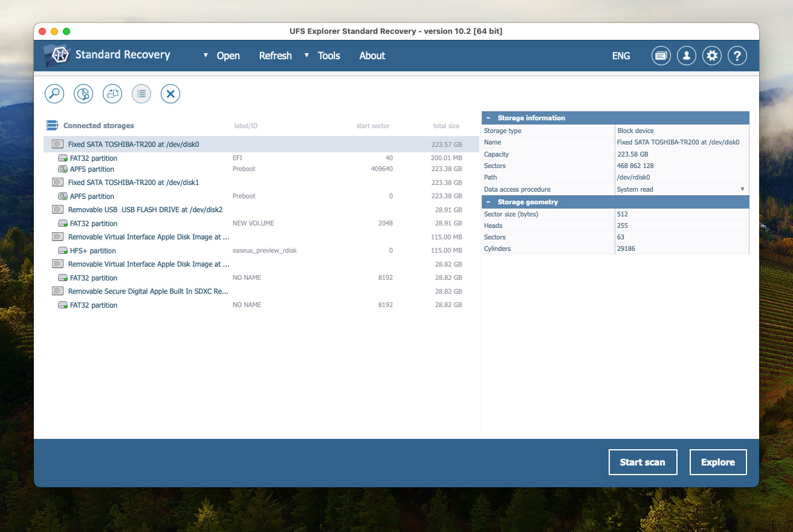Screen dimensions: 793x532
Task: Click the NEW VOLUME FAT32 partition icon
Action: [63, 224]
